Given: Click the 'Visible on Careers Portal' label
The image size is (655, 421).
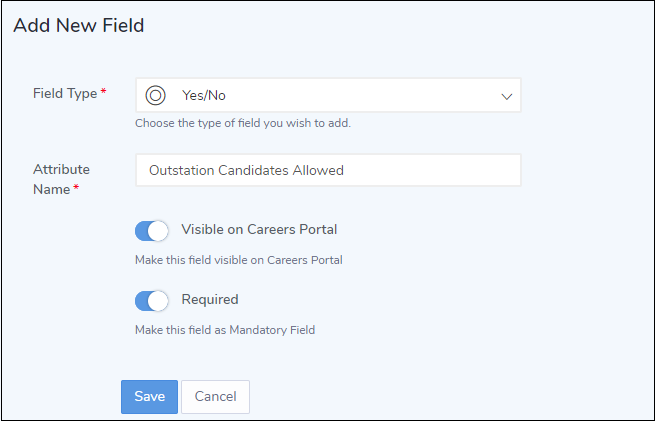Looking at the screenshot, I should [259, 230].
